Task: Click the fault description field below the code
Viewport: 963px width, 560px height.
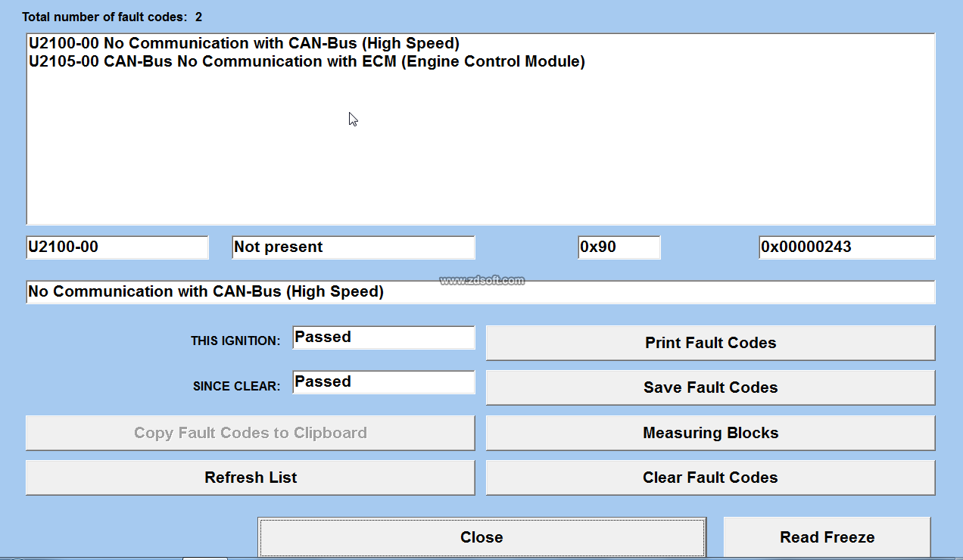Action: 480,292
